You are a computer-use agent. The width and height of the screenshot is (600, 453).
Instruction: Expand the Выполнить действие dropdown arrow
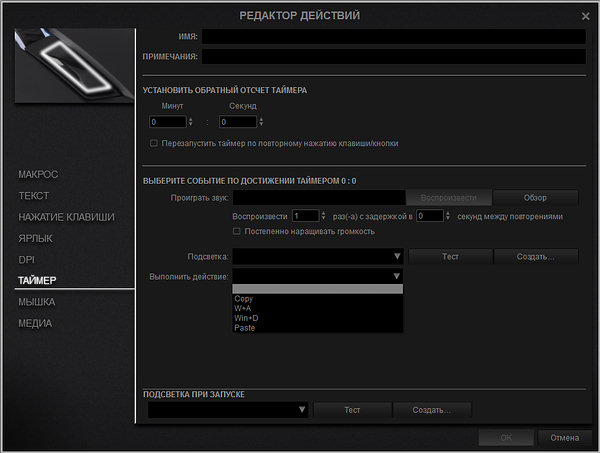click(397, 276)
